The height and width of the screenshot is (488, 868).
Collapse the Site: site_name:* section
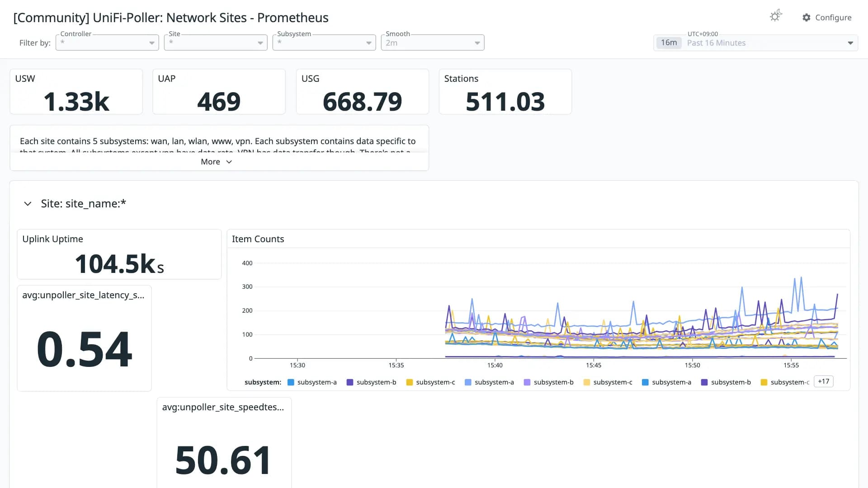(x=28, y=204)
